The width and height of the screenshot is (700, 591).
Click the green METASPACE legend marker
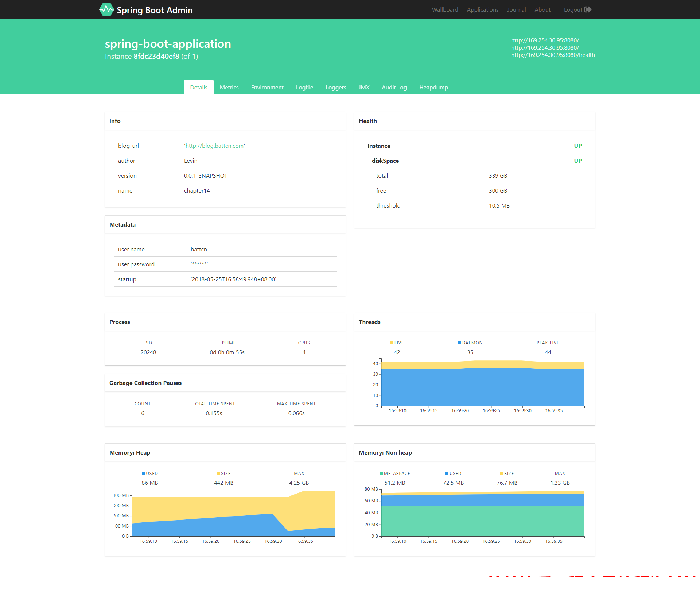[x=381, y=474]
